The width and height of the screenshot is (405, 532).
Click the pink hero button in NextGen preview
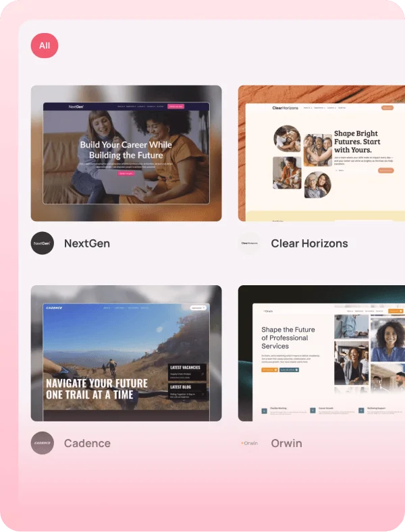point(126,174)
